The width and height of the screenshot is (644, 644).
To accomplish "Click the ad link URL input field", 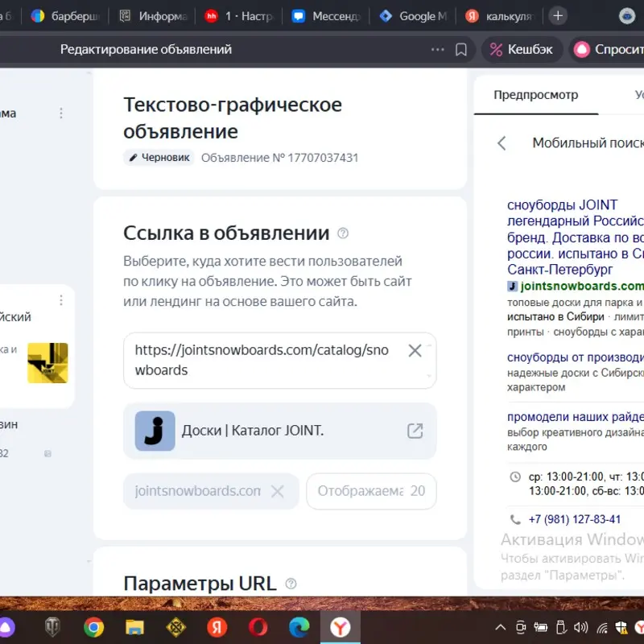I will click(x=280, y=361).
